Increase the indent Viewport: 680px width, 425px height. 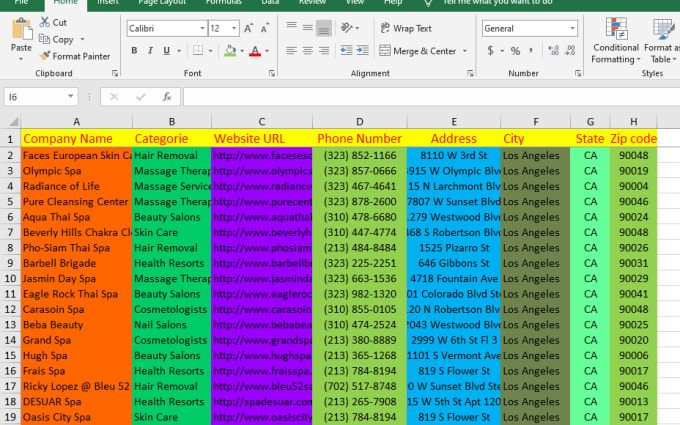coord(363,51)
